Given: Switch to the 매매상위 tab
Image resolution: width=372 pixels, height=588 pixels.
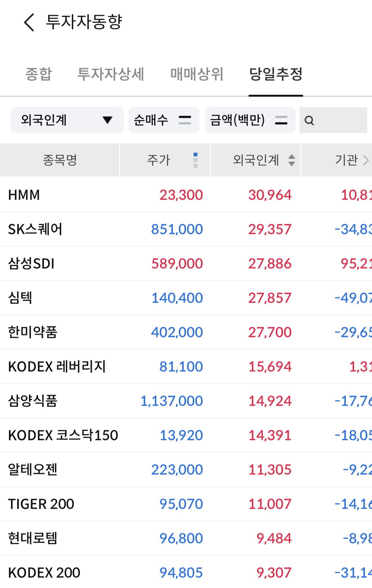Looking at the screenshot, I should pos(197,74).
